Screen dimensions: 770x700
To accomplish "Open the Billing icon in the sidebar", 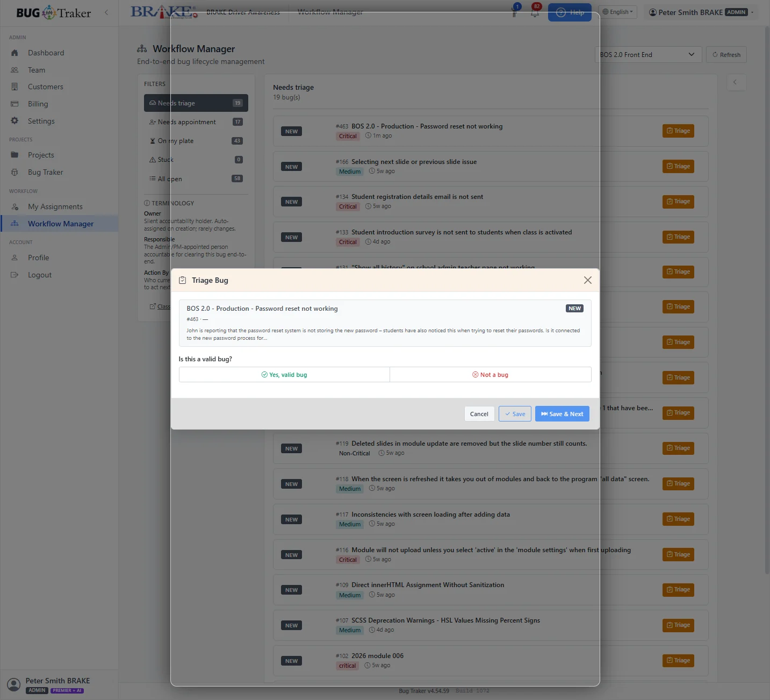I will point(15,104).
